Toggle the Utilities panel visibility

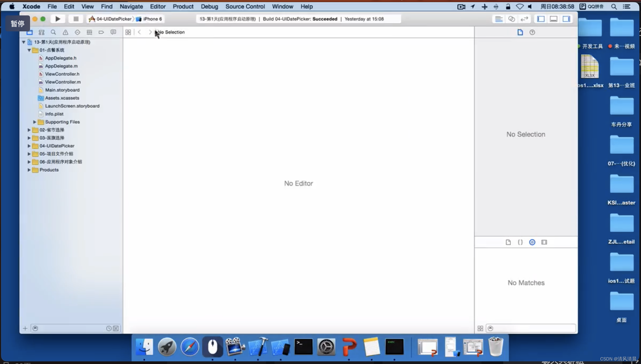point(566,19)
